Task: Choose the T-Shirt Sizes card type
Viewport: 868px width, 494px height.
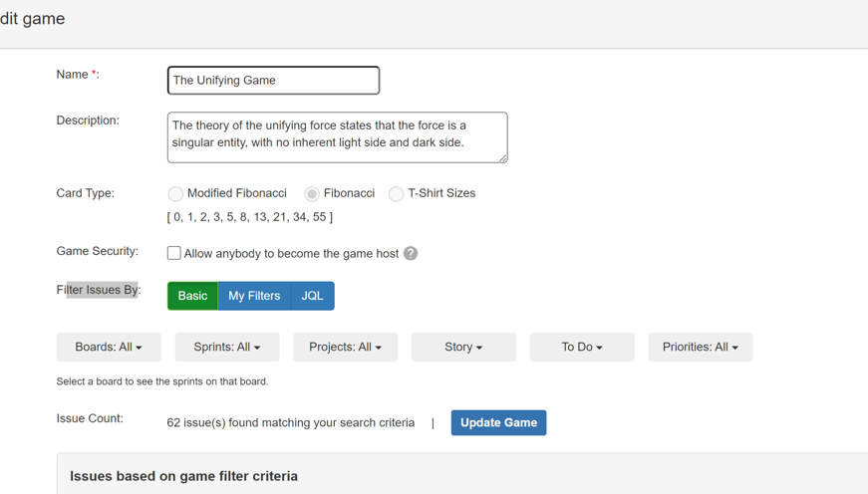Action: 396,194
